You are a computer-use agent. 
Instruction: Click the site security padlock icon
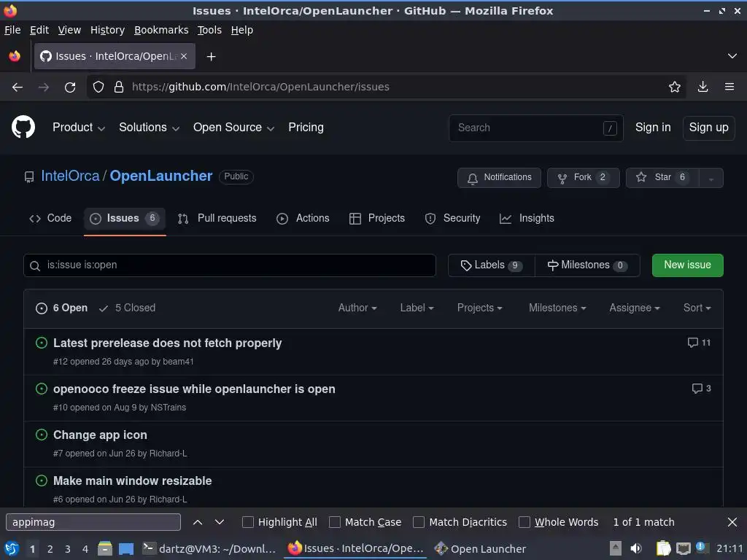click(119, 87)
